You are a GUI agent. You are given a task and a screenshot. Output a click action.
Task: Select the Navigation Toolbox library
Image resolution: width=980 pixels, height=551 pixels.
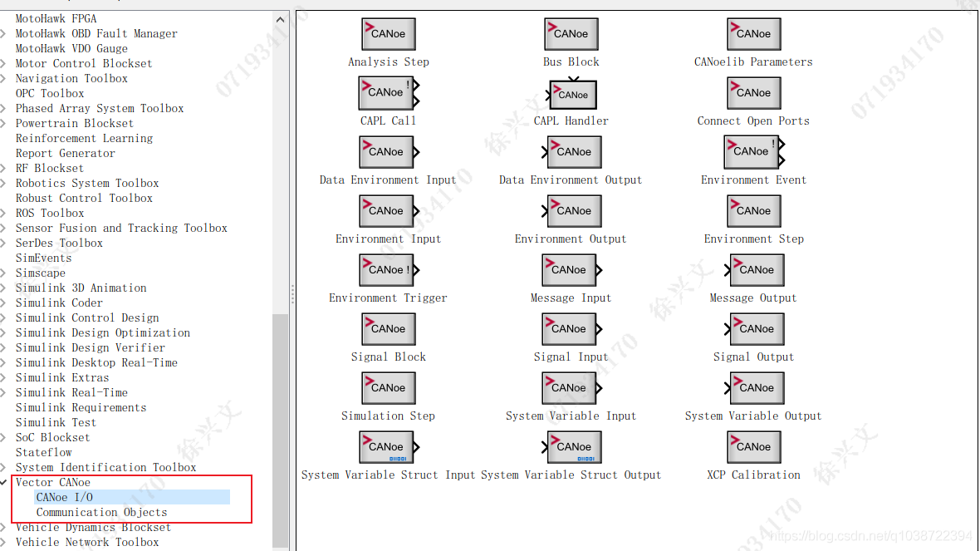tap(71, 78)
